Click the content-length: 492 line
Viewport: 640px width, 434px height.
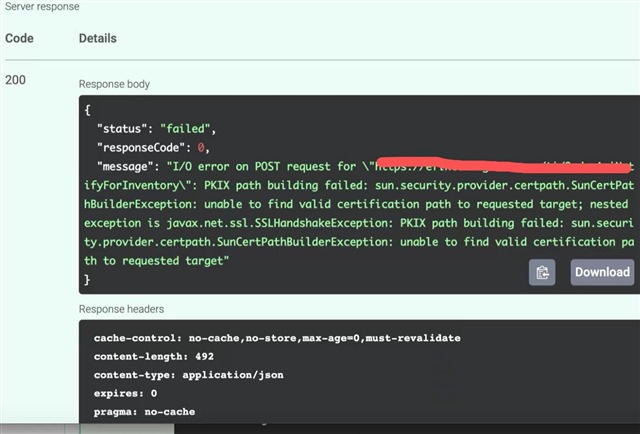click(x=153, y=356)
